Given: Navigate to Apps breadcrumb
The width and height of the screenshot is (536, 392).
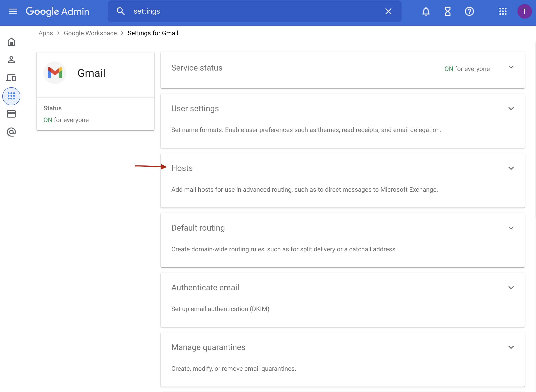Looking at the screenshot, I should pyautogui.click(x=46, y=33).
